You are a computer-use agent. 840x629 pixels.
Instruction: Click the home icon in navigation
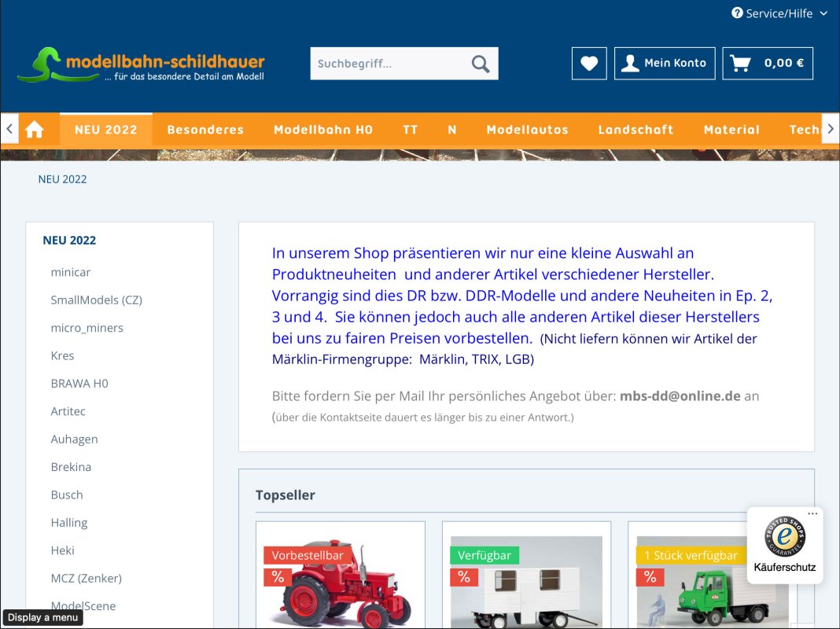tap(35, 130)
